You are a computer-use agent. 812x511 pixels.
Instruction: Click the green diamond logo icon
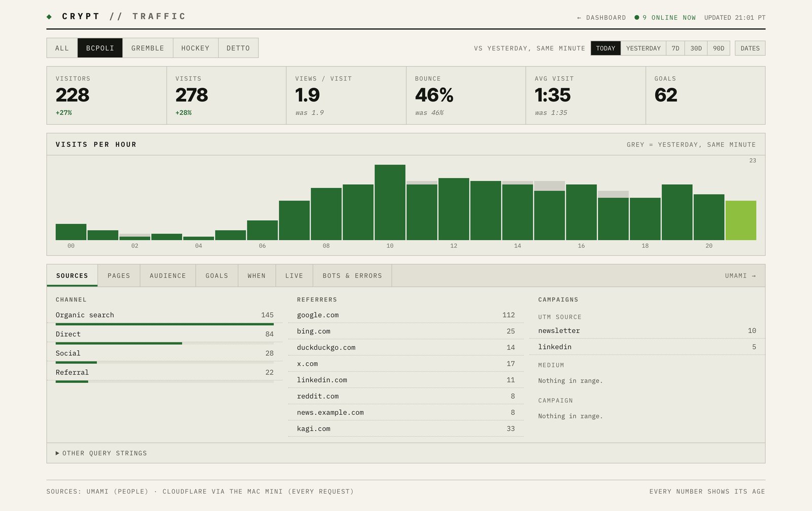coord(49,17)
